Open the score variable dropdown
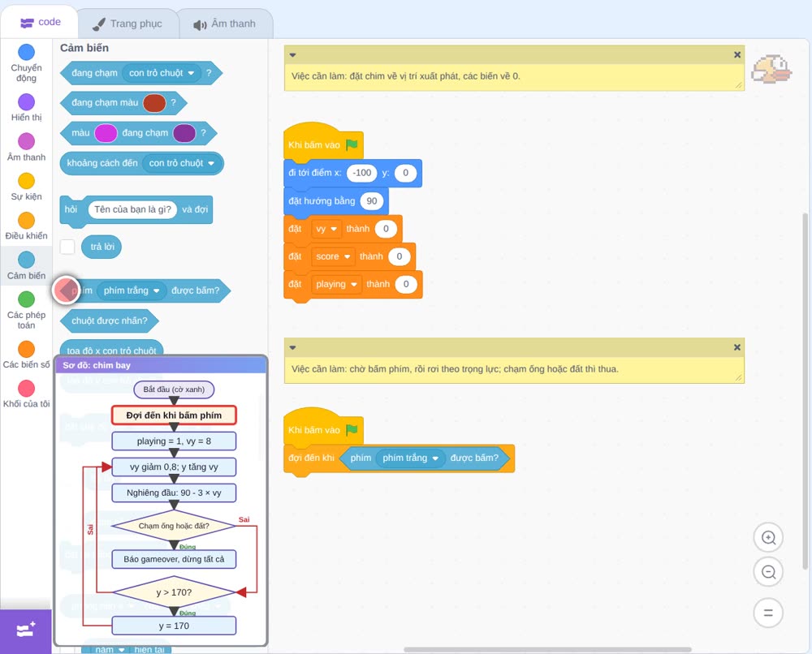812x654 pixels. tap(333, 256)
